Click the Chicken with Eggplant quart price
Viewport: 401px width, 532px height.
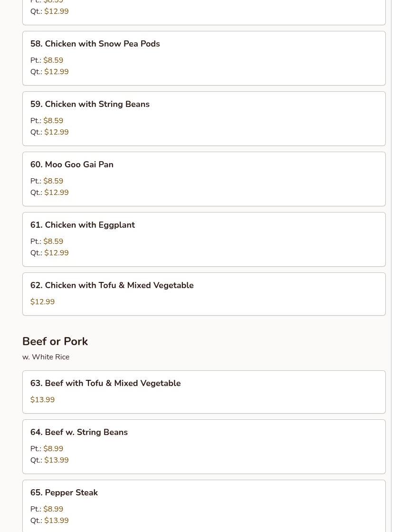(57, 253)
